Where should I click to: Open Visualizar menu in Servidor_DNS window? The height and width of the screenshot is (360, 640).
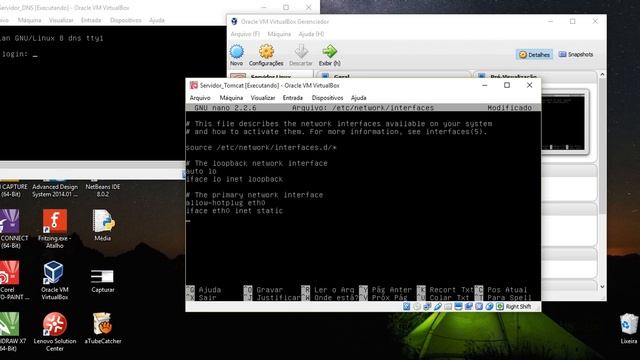(61, 20)
